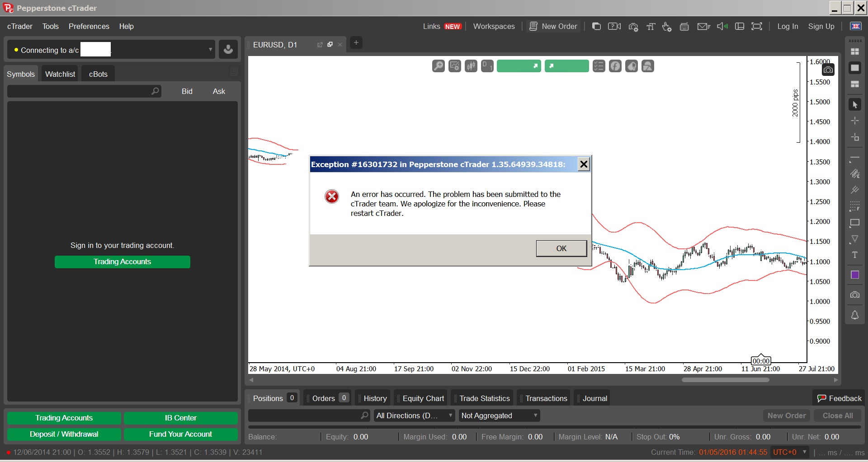Open the History tab
868x462 pixels.
click(373, 398)
